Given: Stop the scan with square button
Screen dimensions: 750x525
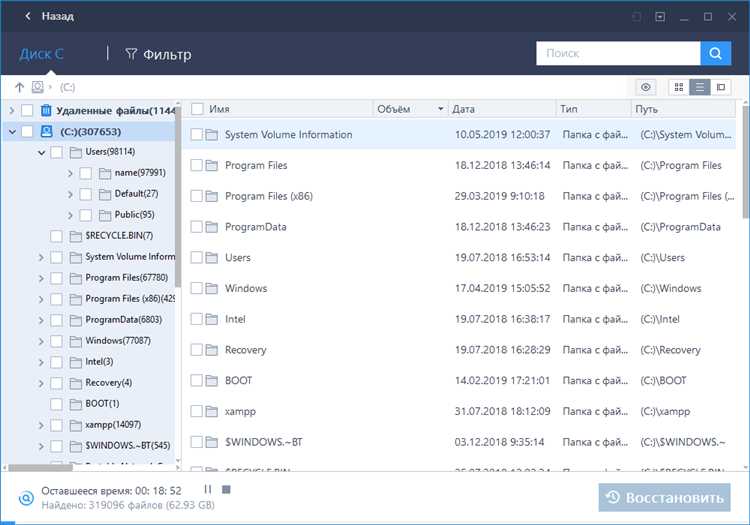Looking at the screenshot, I should (227, 489).
